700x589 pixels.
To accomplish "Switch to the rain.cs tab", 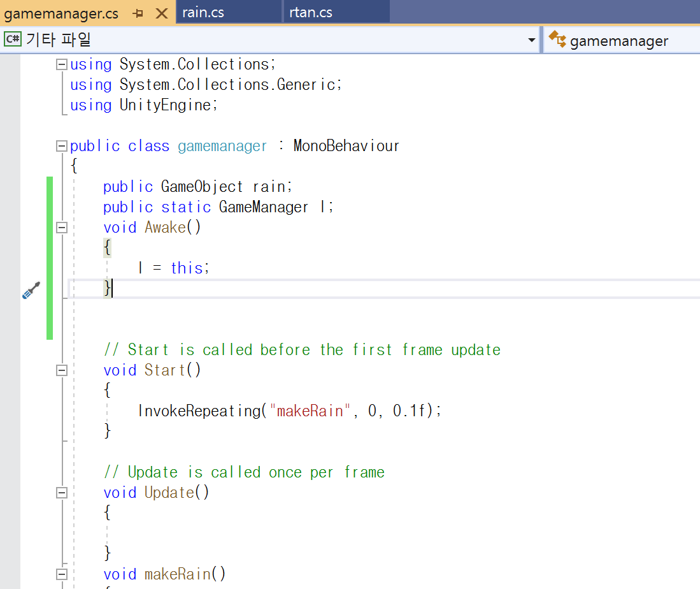I will [x=229, y=11].
